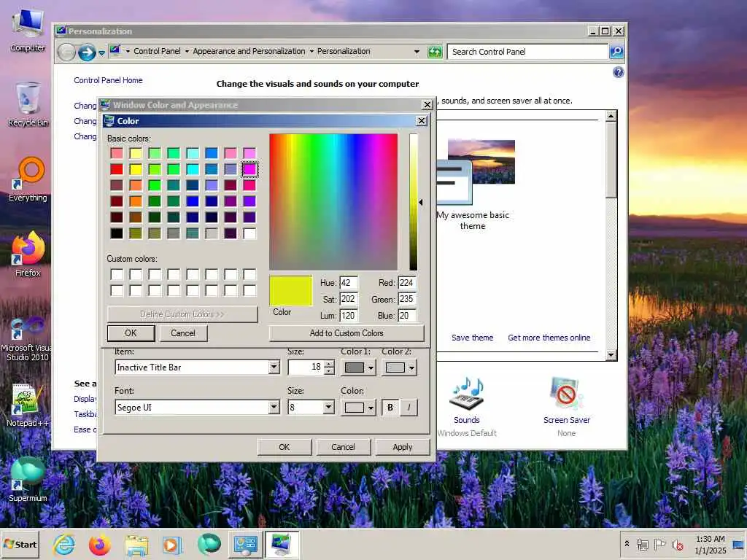Select the first custom color slot
747x560 pixels.
pos(117,274)
